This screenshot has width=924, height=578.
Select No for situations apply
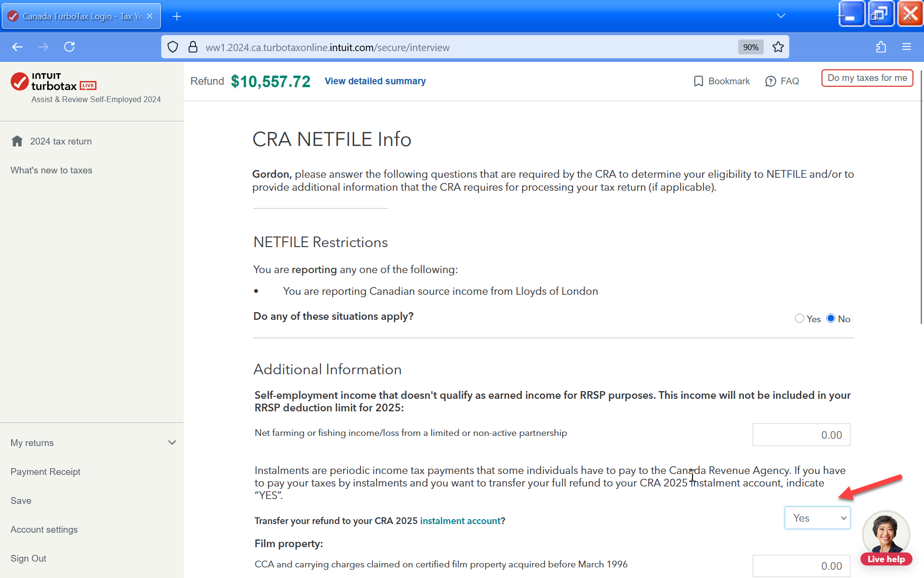click(831, 318)
